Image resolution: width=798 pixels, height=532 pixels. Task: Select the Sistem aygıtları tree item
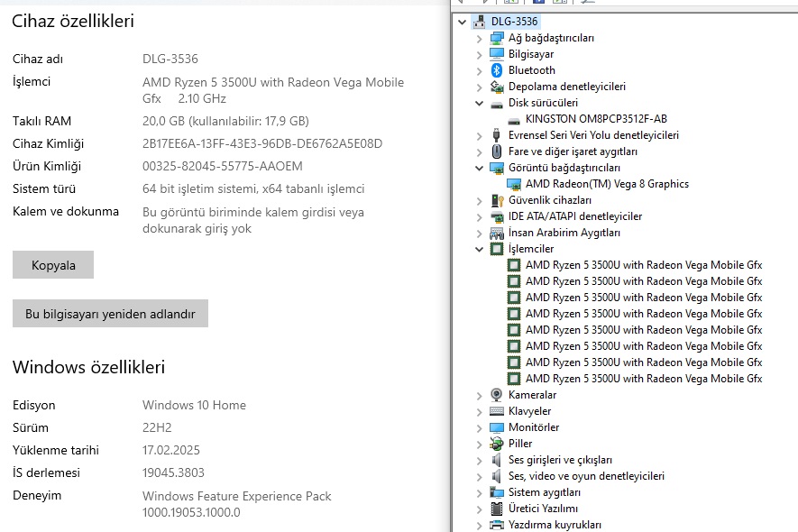coord(544,492)
